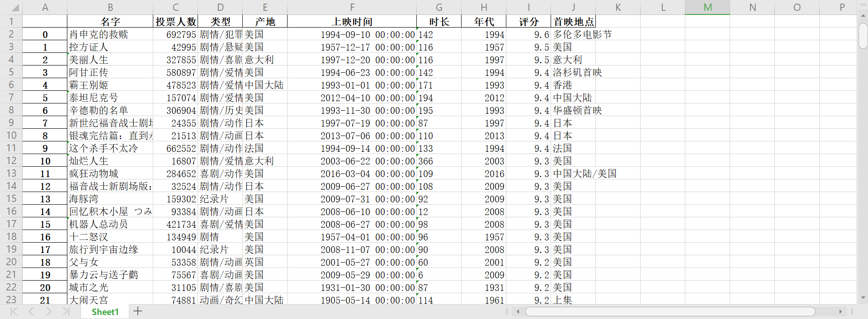This screenshot has height=319, width=868.
Task: Click the vertical scrollbar thumb
Action: (x=863, y=35)
